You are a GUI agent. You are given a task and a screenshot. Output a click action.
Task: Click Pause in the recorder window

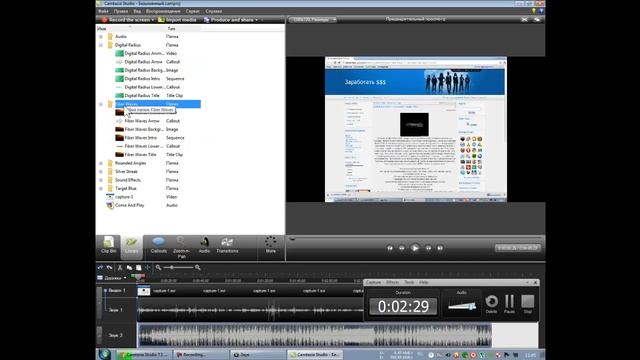coord(509,304)
